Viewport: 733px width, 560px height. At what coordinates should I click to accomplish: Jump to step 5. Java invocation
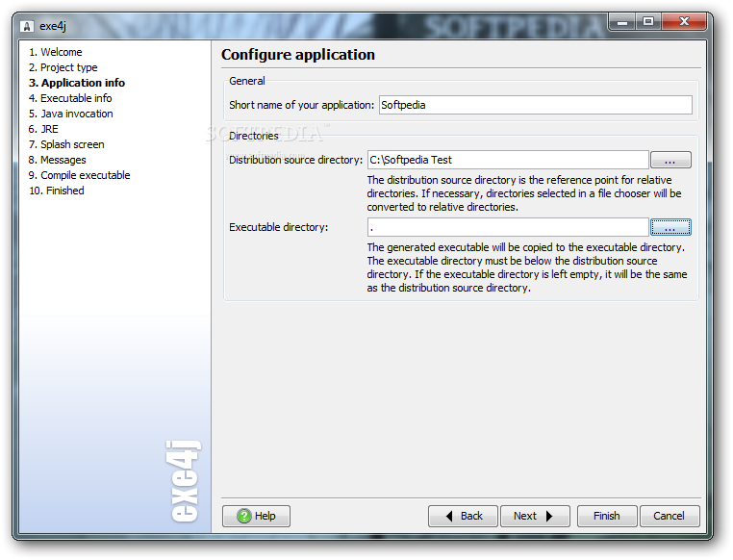point(70,114)
